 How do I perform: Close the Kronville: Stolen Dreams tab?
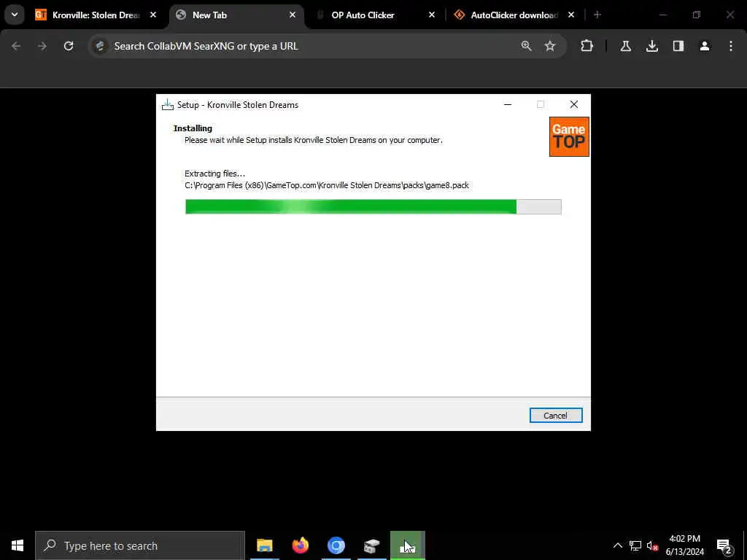point(153,15)
